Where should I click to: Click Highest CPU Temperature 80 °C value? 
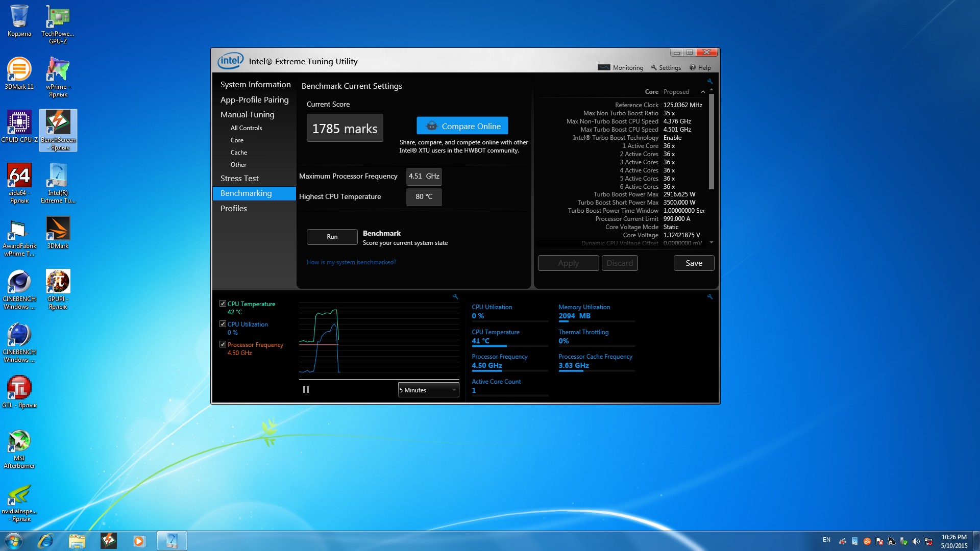point(424,197)
